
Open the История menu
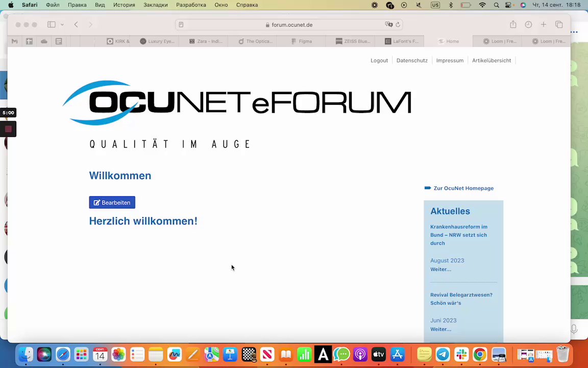coord(124,5)
